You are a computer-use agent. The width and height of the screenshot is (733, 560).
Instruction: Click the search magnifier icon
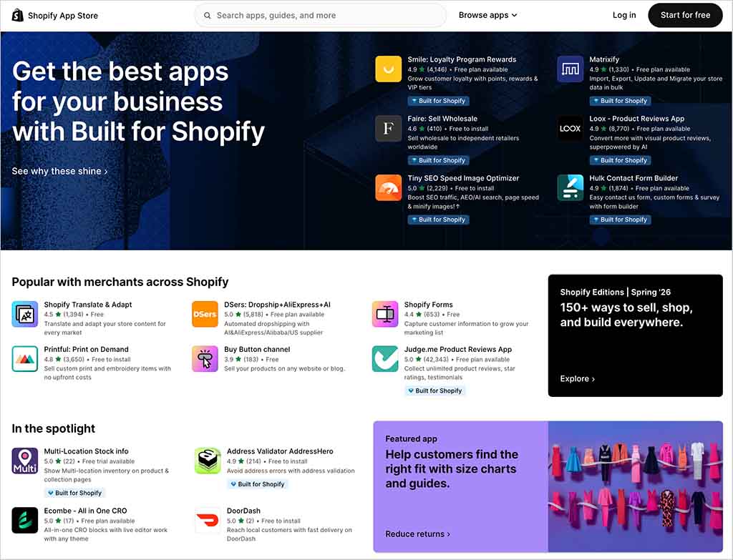tap(207, 16)
